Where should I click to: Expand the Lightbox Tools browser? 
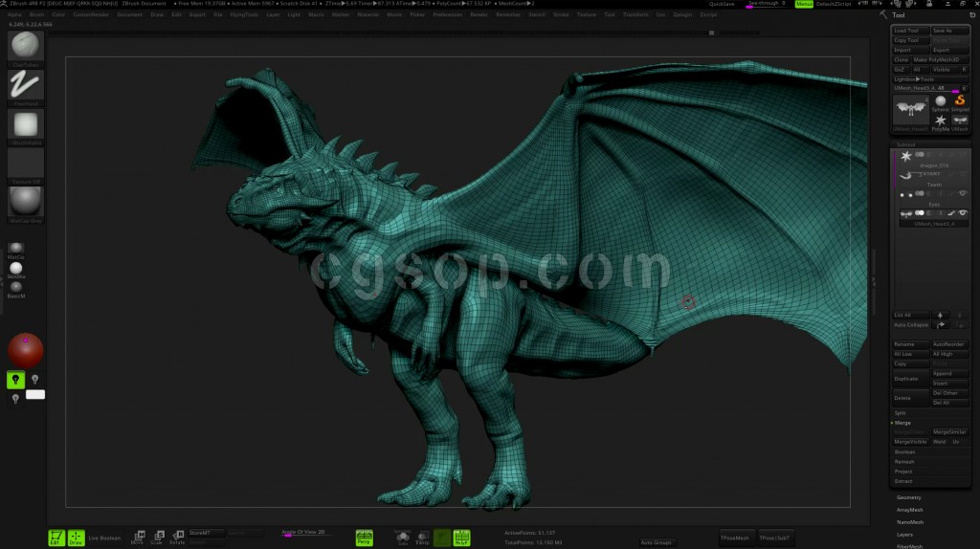[x=913, y=78]
